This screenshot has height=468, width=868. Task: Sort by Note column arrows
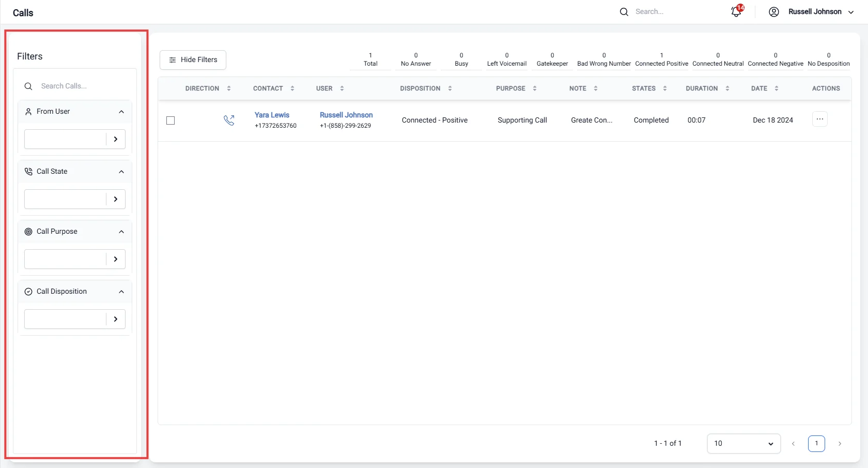[x=596, y=88]
